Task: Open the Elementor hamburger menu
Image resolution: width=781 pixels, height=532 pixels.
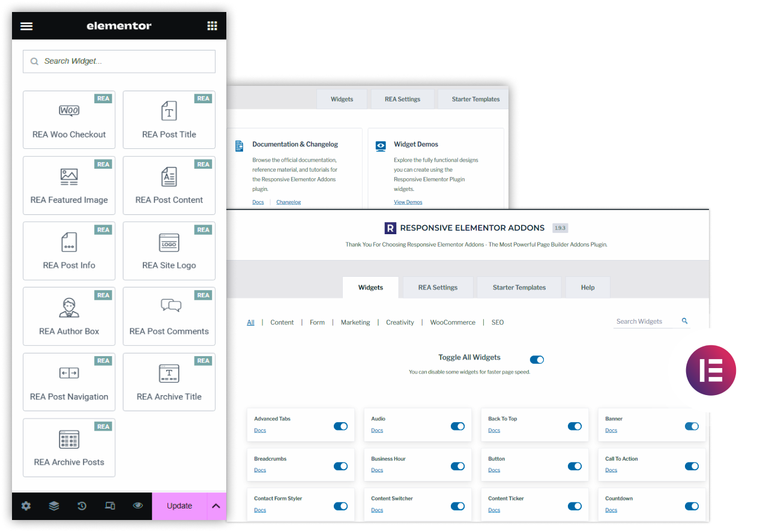Action: pyautogui.click(x=26, y=26)
